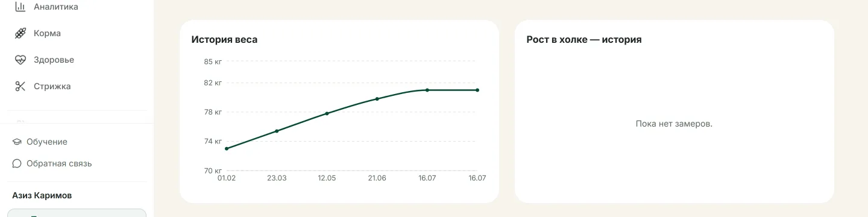Click the heart-pulse icon for Здоровье
Screen dimensions: 868x217
20,60
